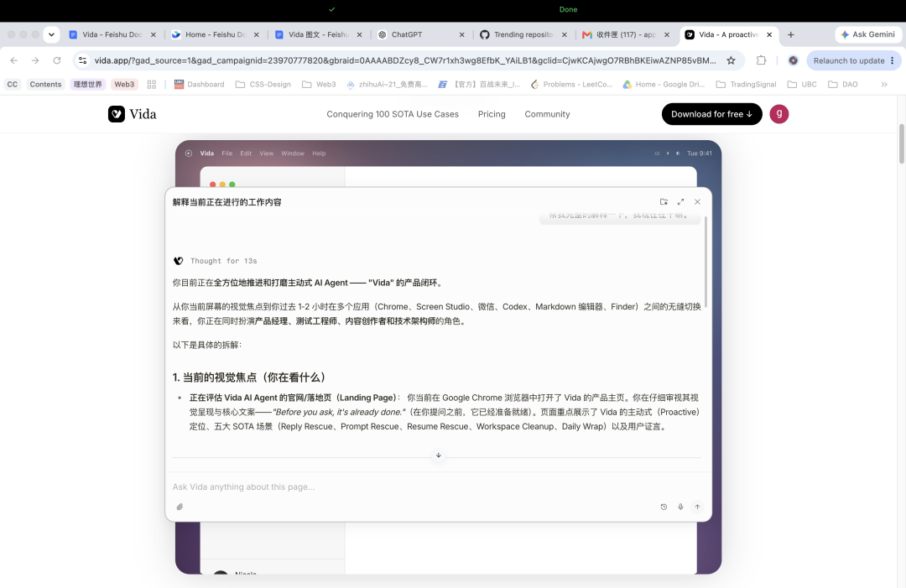This screenshot has height=588, width=906.
Task: Open the Contents bookmark
Action: tap(45, 85)
